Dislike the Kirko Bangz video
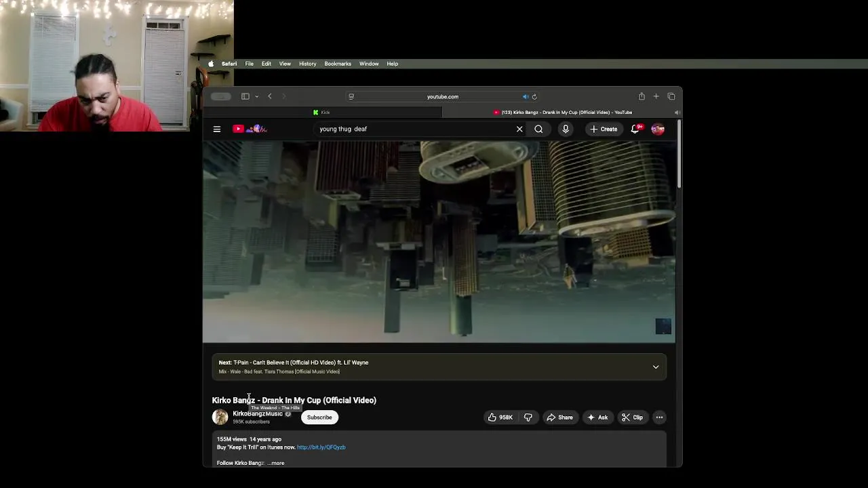868x488 pixels. [x=528, y=418]
